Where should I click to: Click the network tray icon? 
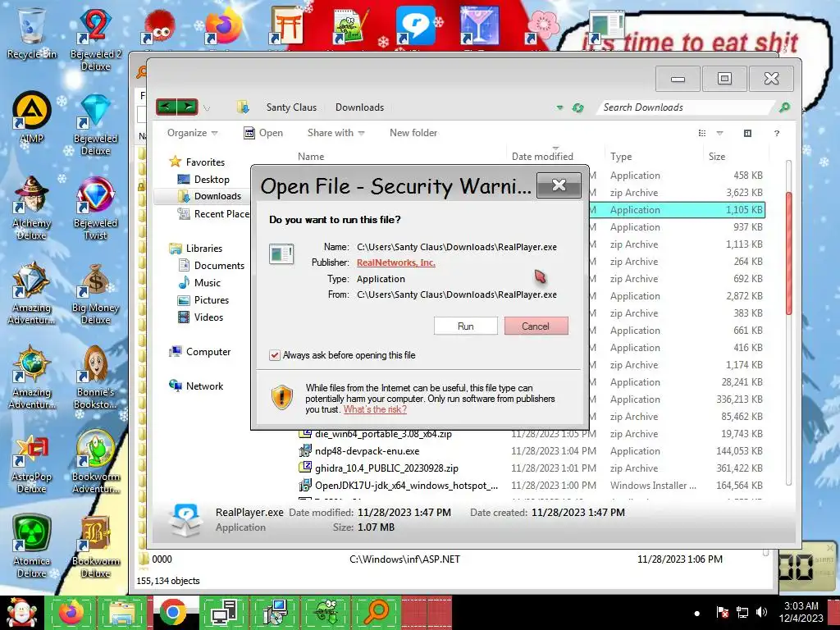(742, 612)
